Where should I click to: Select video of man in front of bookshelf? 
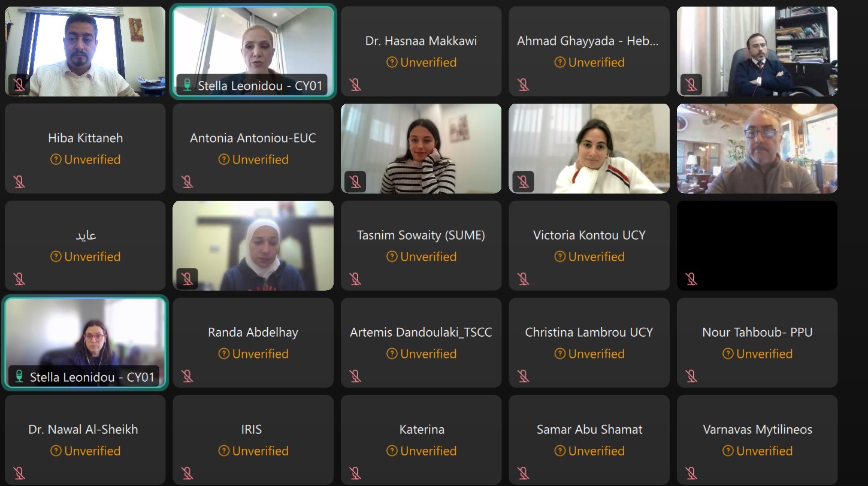pos(757,52)
